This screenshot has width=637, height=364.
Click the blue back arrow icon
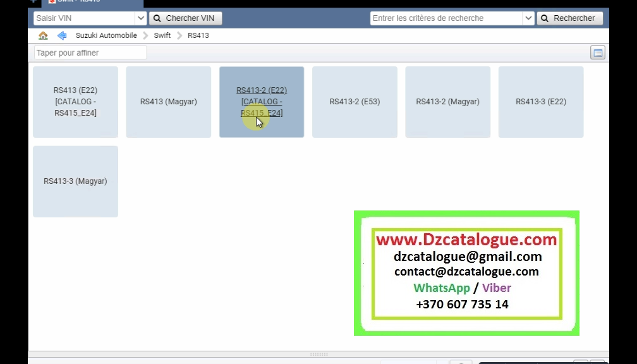coord(62,35)
